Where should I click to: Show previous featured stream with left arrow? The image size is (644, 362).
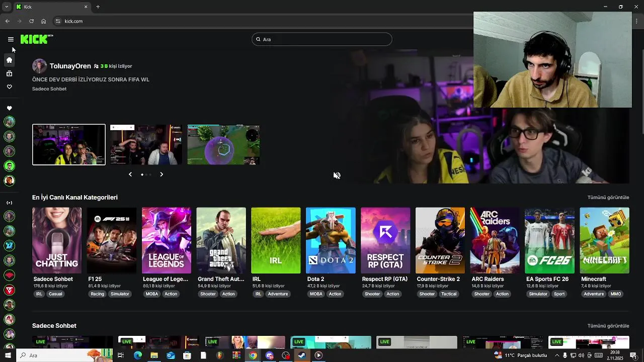tap(130, 174)
